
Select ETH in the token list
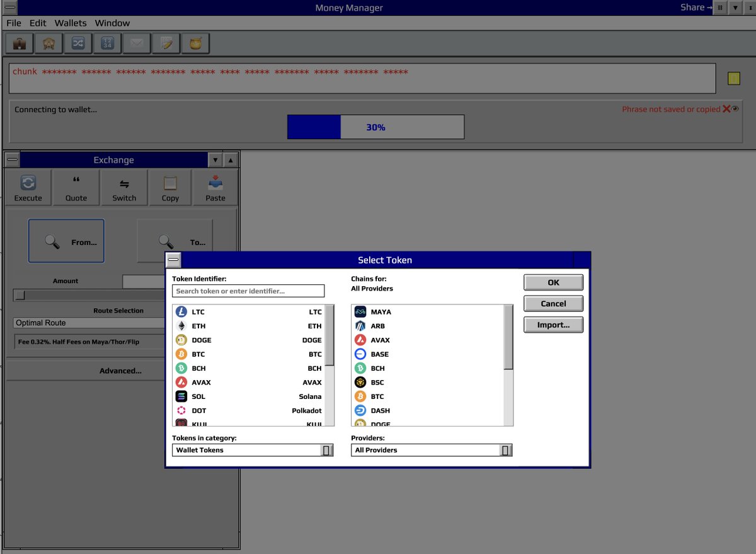(249, 326)
